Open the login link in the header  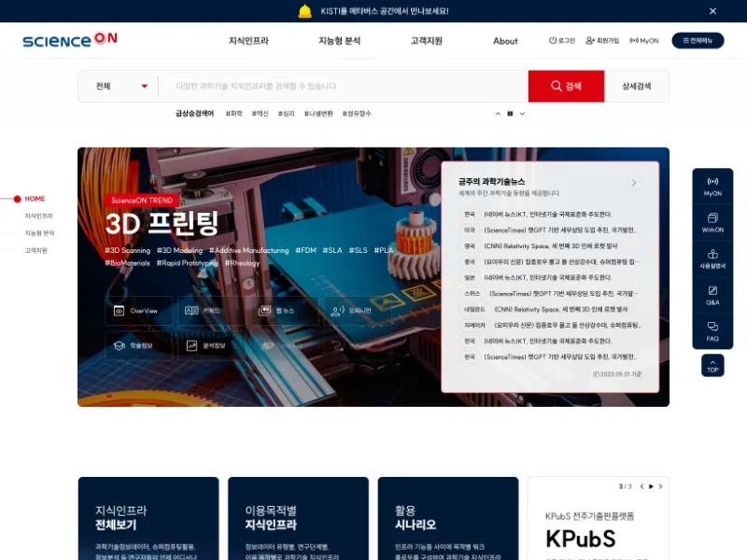coord(562,41)
